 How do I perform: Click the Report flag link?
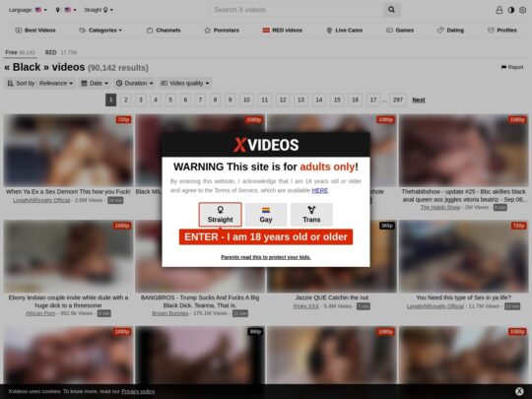click(512, 67)
